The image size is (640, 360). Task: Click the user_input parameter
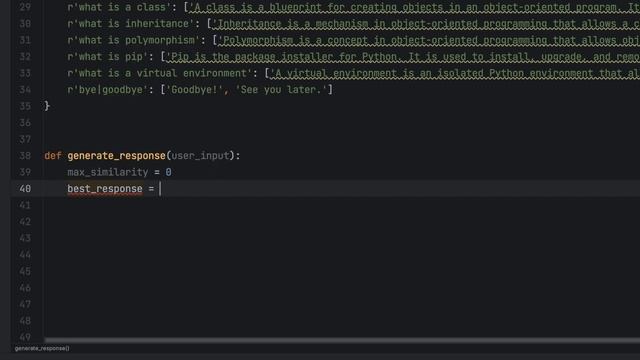[200, 156]
